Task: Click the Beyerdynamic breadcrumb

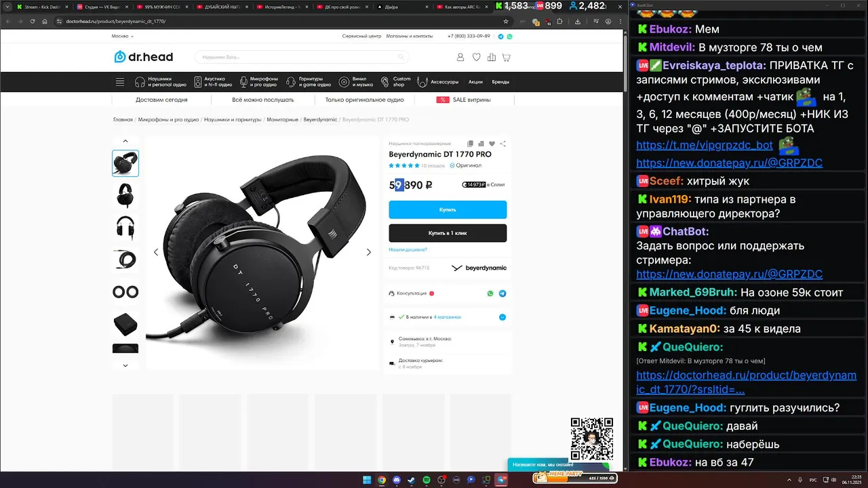Action: coord(320,120)
